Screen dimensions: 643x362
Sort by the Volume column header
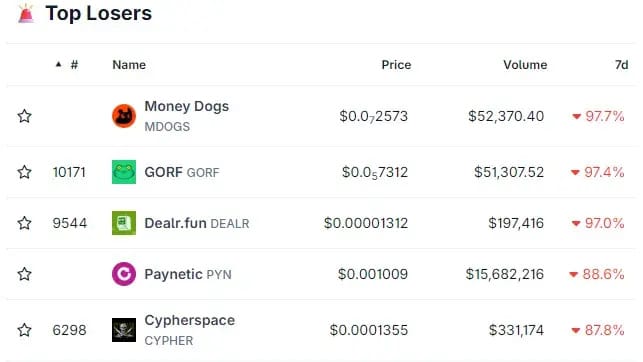click(525, 65)
